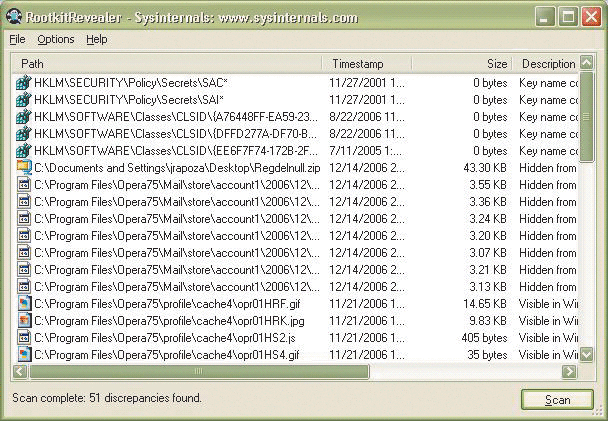The height and width of the screenshot is (421, 608).
Task: Click the opr01HS4.gif image icon
Action: (24, 355)
